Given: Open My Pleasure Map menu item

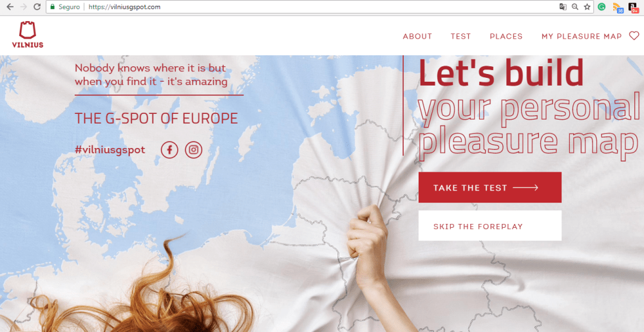Looking at the screenshot, I should (x=582, y=37).
